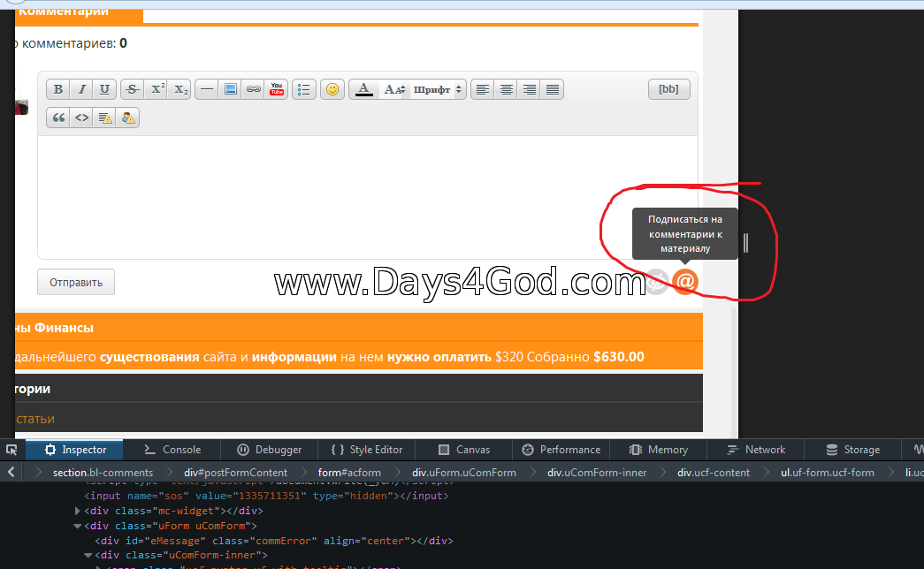This screenshot has width=924, height=569.
Task: Center-align the comment text
Action: coord(506,89)
